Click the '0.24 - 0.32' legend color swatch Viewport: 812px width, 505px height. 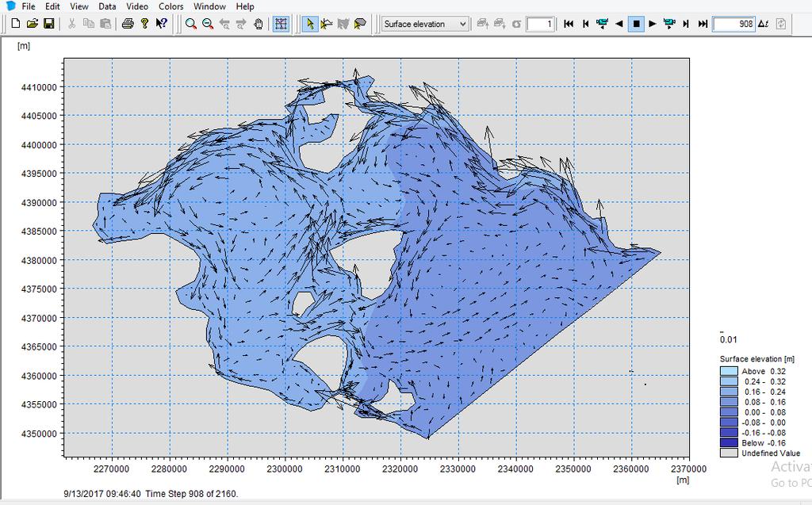pos(729,382)
